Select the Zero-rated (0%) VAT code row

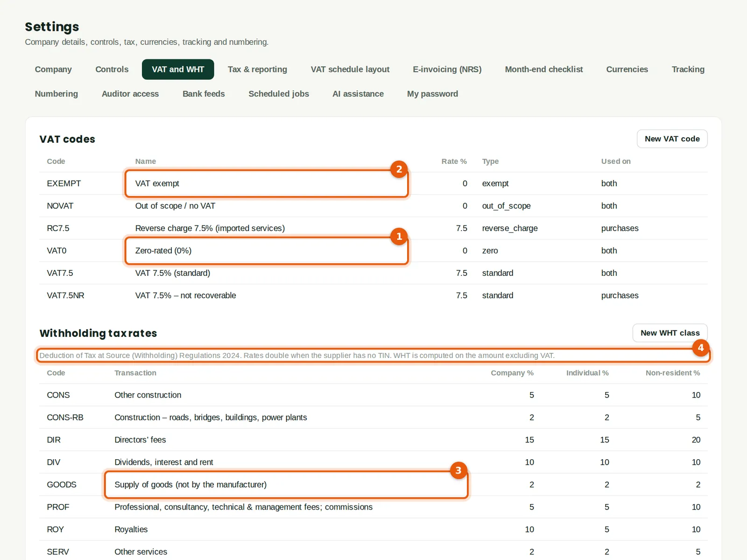pos(373,251)
